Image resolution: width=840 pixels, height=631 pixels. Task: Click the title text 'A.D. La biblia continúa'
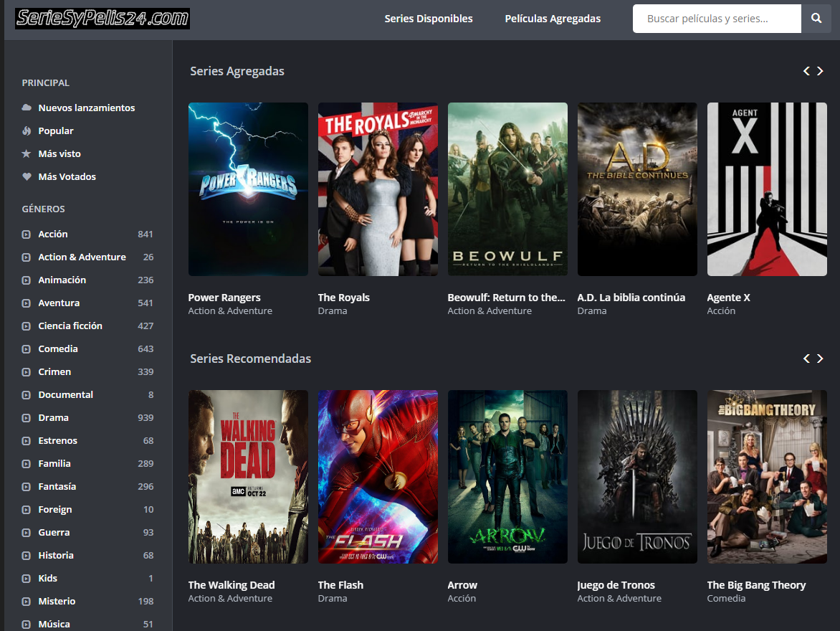[631, 298]
